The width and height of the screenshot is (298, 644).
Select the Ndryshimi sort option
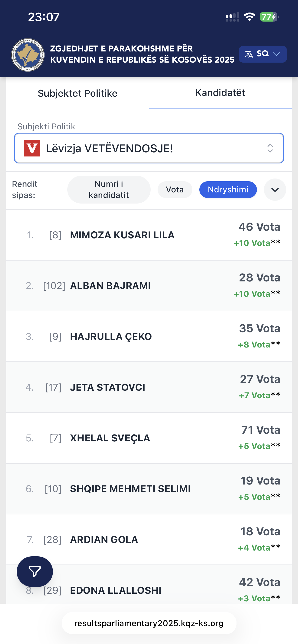coord(228,190)
